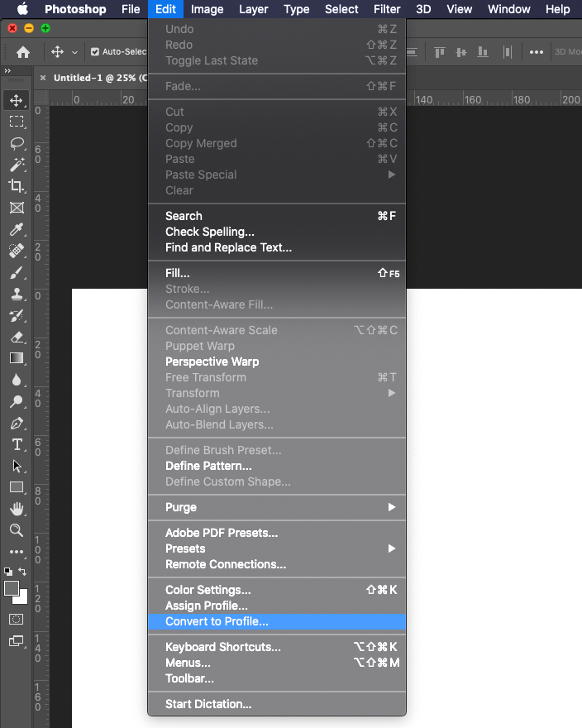Select the Spot Healing Brush tool
The width and height of the screenshot is (582, 728).
17,251
